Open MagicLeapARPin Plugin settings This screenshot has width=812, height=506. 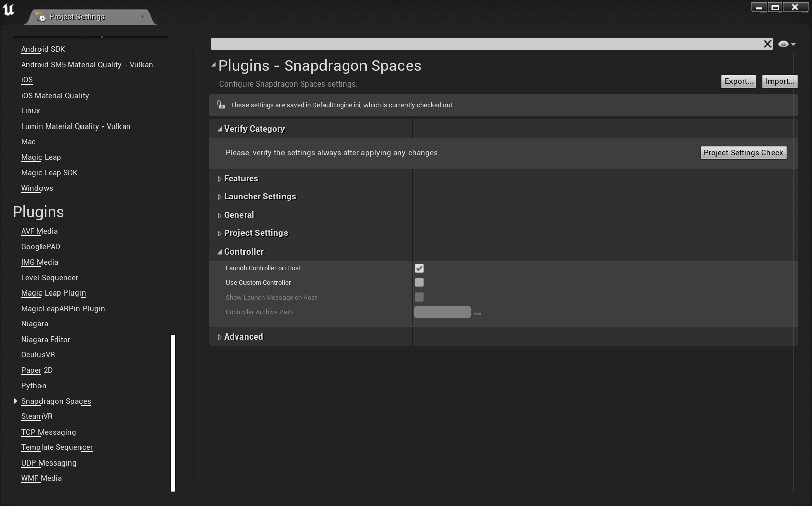(63, 309)
